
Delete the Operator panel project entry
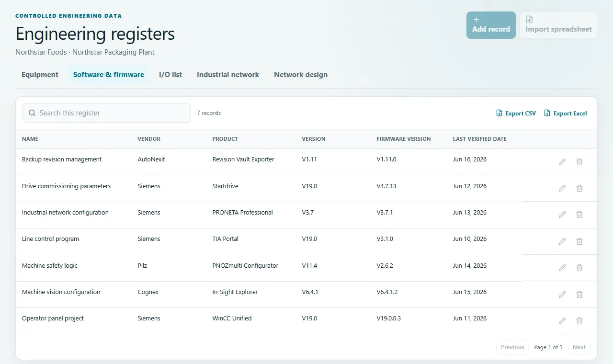tap(579, 321)
